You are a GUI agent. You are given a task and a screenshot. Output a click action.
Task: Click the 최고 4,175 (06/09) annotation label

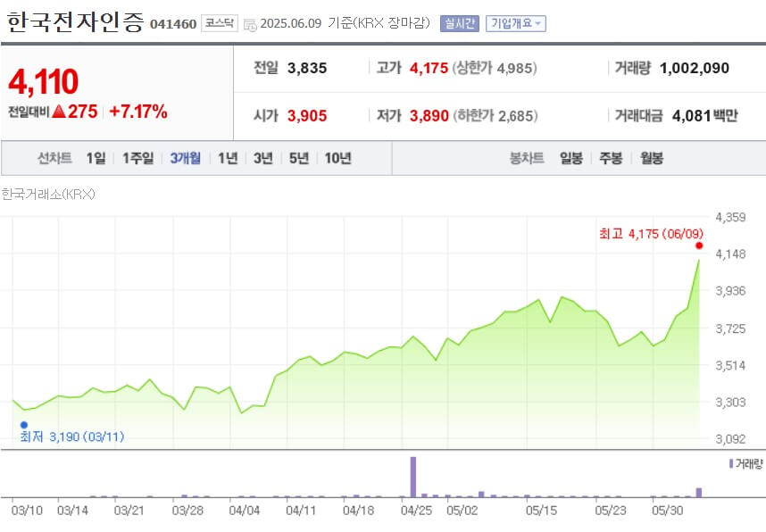pyautogui.click(x=654, y=231)
